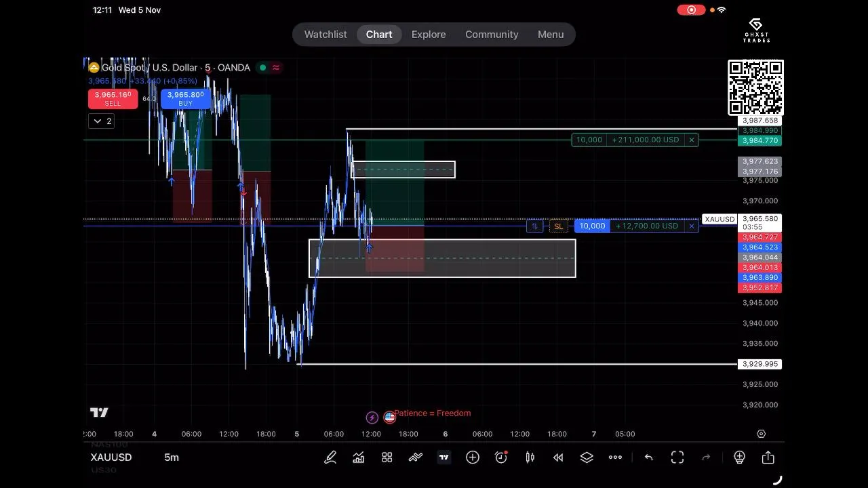Tap the red SELL 3,965.16 button

(113, 99)
